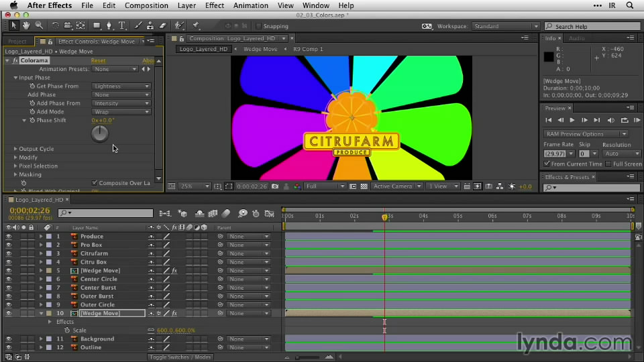Open macOS Spotlight search icon
Viewport: 644px width, 362px height.
(x=630, y=5)
